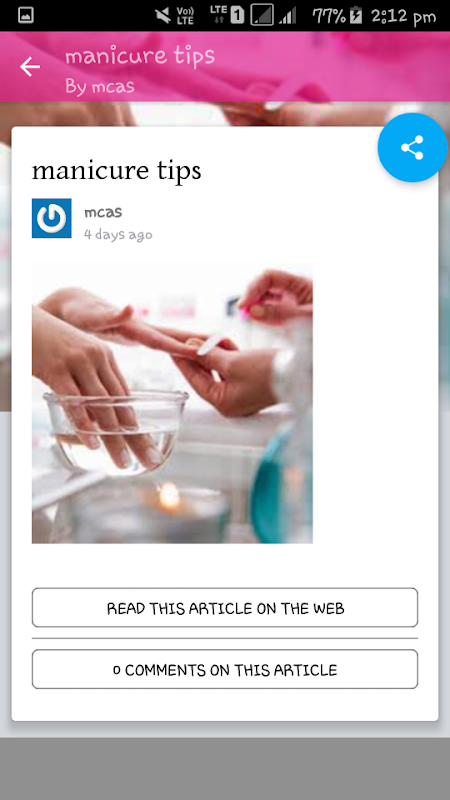Tap the 77% battery percentage text
Image resolution: width=450 pixels, height=800 pixels.
[x=329, y=16]
